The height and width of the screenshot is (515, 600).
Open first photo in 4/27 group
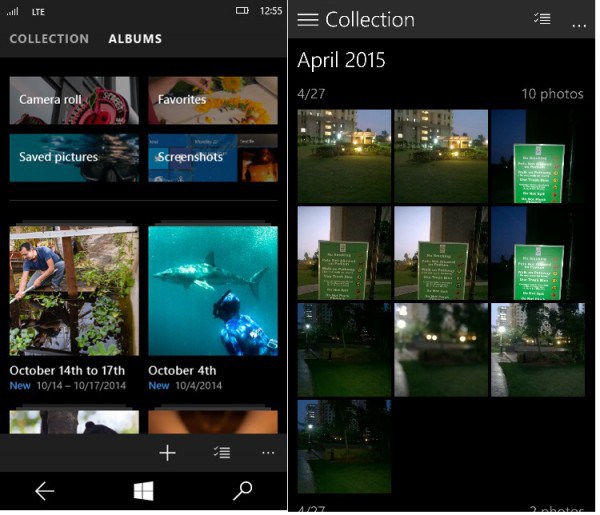[x=344, y=156]
